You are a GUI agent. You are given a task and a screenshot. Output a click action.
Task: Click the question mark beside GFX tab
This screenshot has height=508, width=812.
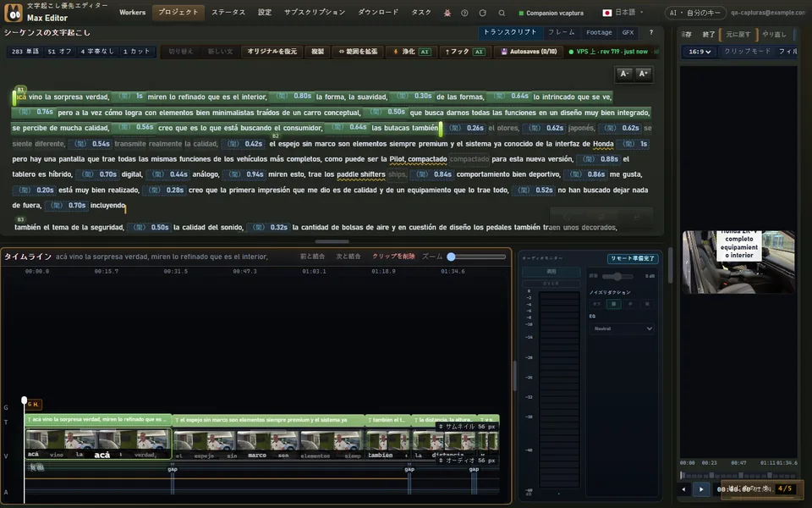tap(651, 32)
